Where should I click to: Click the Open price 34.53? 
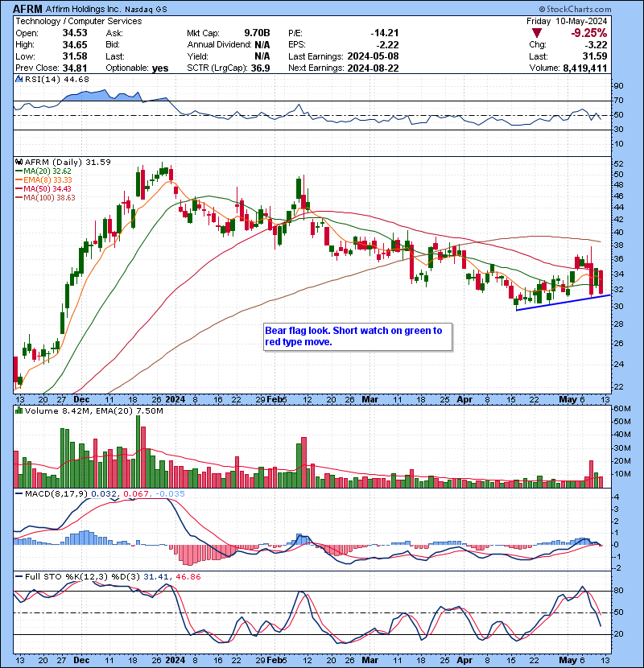(75, 33)
